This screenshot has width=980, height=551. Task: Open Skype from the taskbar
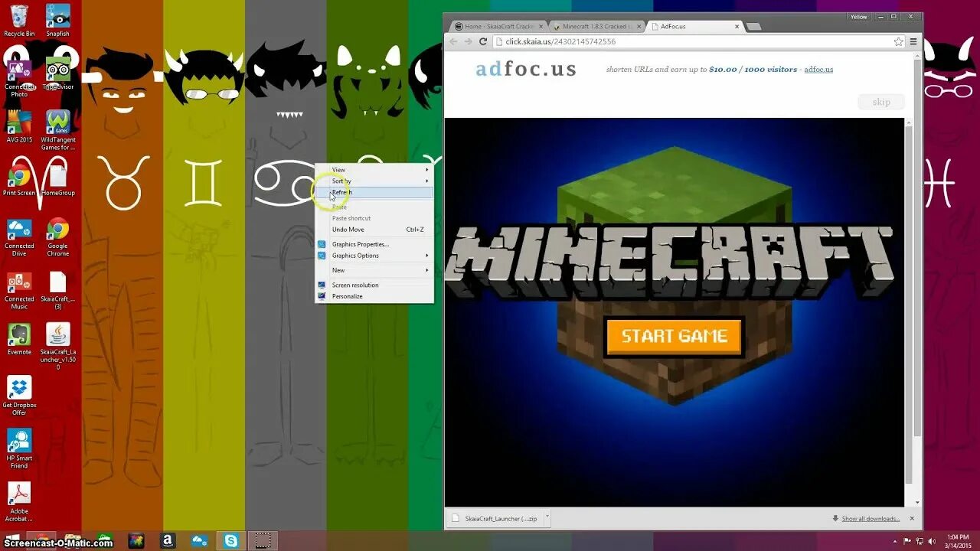[230, 541]
